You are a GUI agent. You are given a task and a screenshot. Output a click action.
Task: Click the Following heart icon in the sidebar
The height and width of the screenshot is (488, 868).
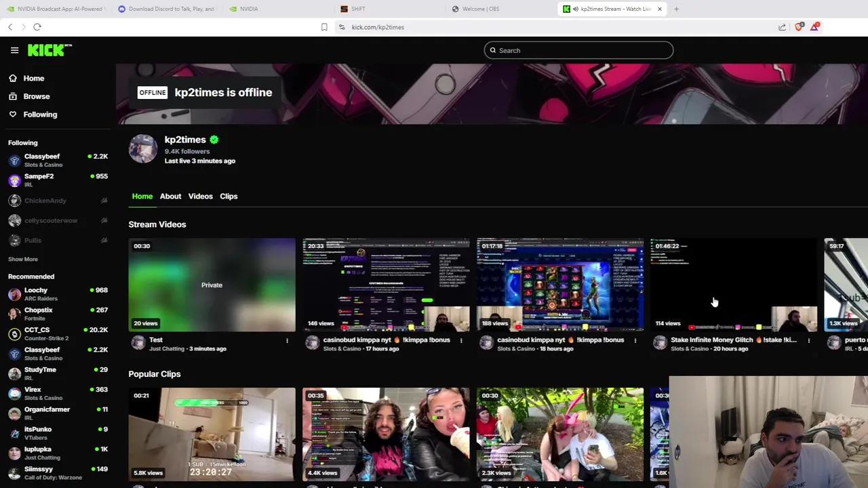click(12, 114)
